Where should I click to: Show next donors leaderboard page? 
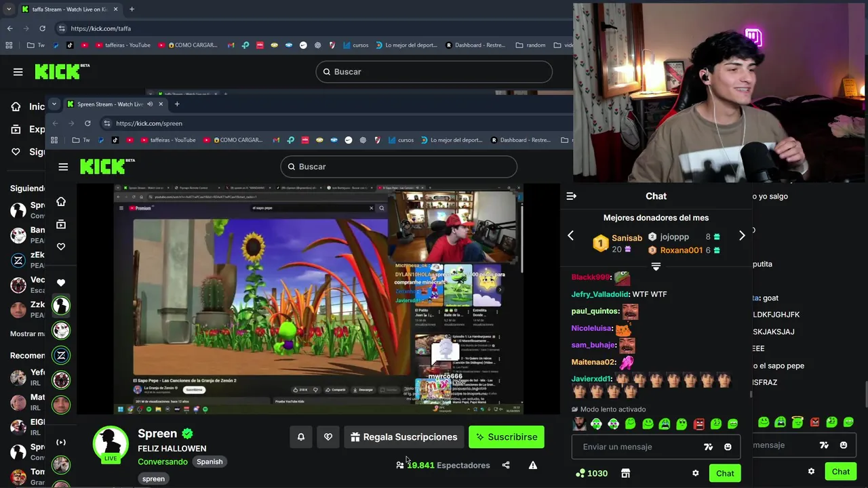[742, 236]
